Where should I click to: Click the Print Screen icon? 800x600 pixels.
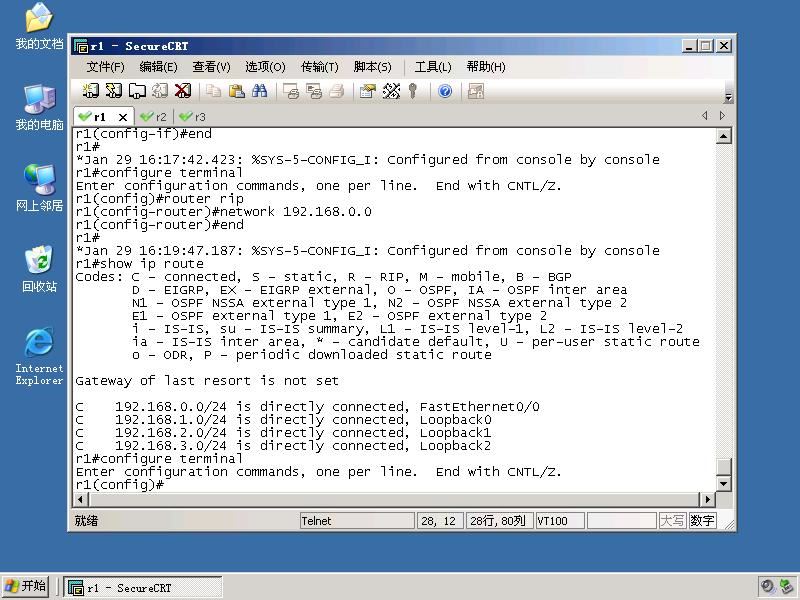click(x=290, y=91)
